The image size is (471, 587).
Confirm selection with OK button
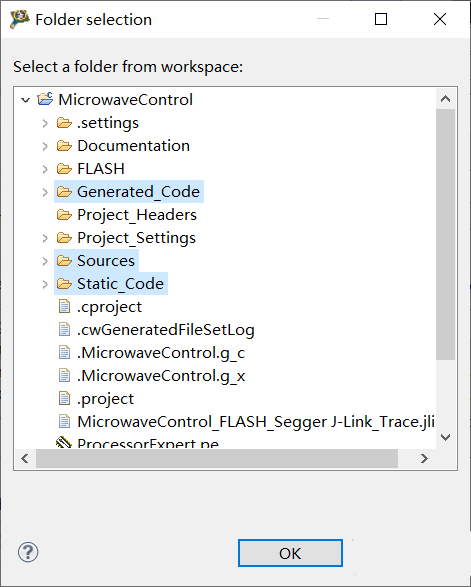coord(290,553)
